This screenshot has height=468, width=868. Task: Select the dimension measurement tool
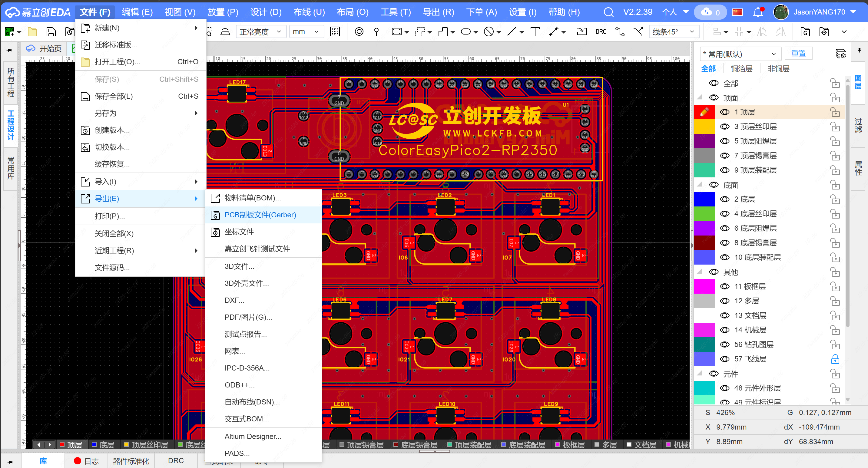click(553, 32)
